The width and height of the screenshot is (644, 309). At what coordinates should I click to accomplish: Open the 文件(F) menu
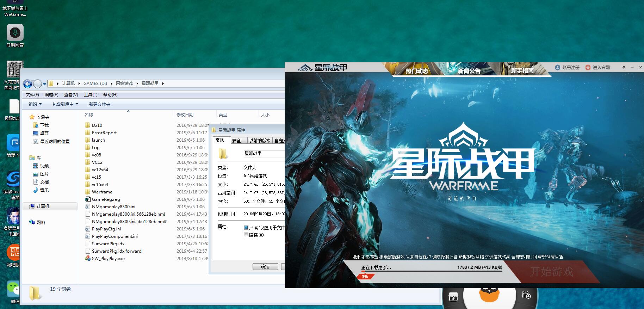[x=32, y=94]
